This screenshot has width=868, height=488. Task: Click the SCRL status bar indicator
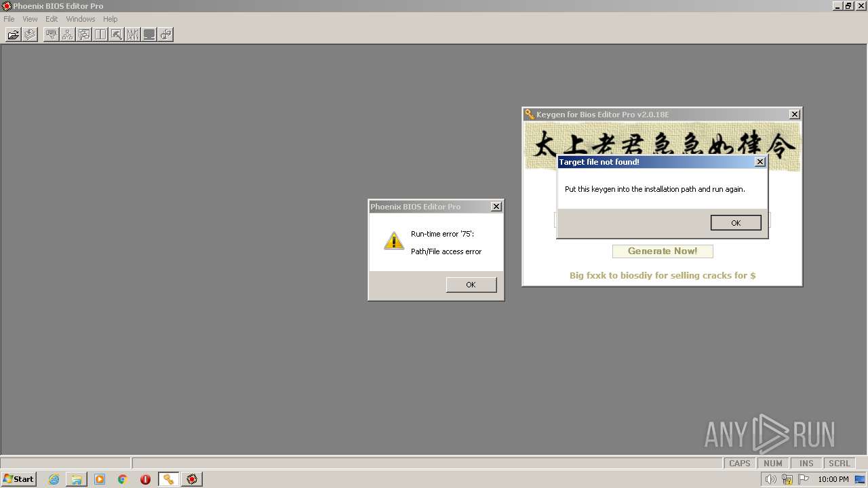click(840, 464)
